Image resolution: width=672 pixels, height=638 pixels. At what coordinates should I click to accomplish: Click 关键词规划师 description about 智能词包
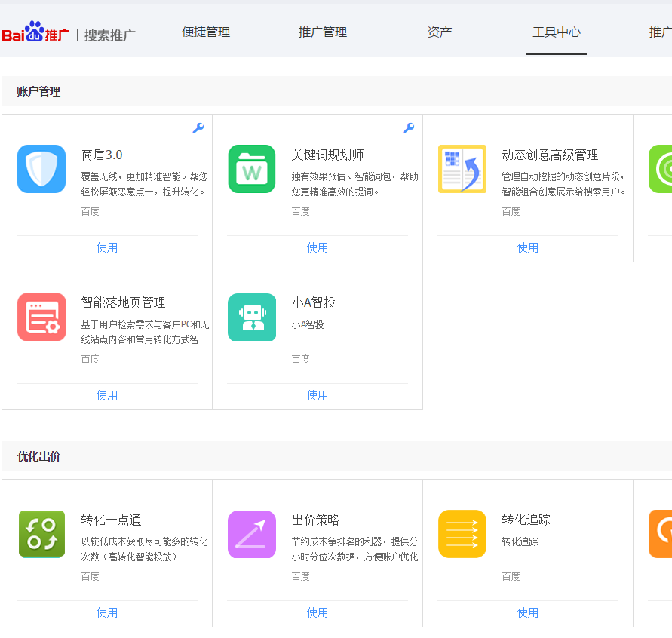coord(355,184)
